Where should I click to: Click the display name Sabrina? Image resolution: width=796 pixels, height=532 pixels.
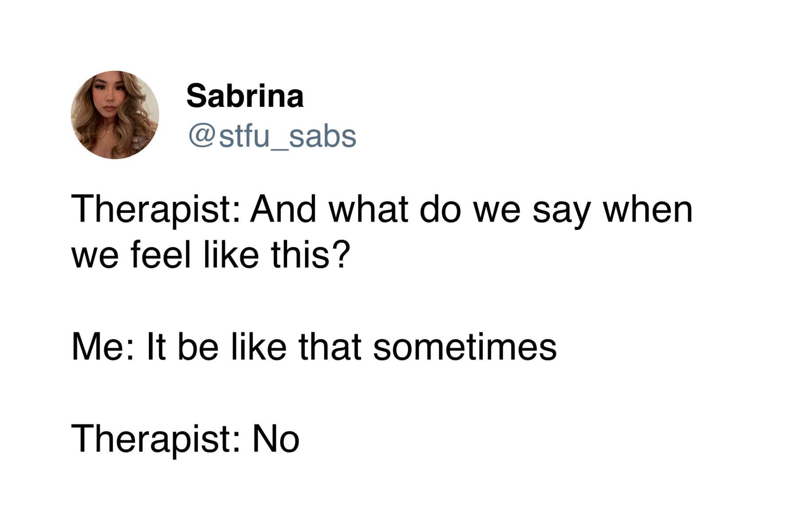[245, 96]
